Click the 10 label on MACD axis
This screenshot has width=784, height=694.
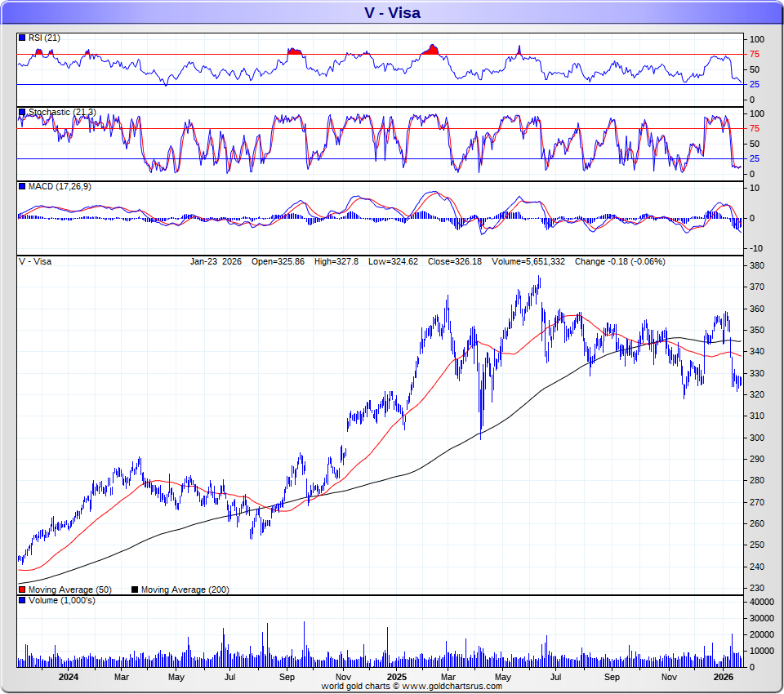click(755, 189)
